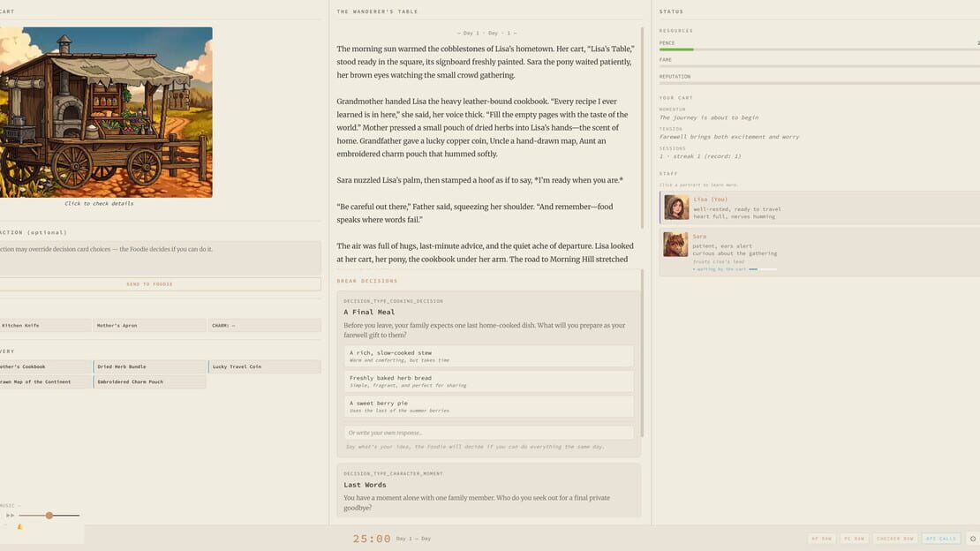Adjust the music volume slider

49,516
